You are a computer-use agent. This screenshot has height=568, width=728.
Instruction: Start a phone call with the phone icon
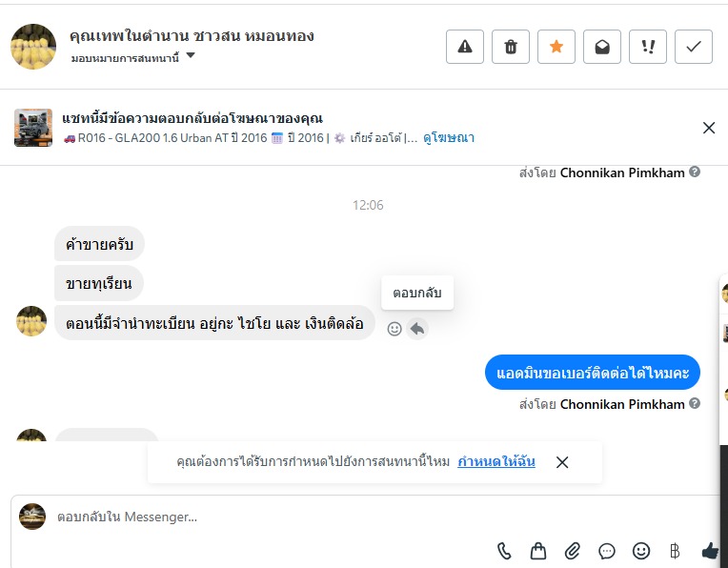pos(505,551)
